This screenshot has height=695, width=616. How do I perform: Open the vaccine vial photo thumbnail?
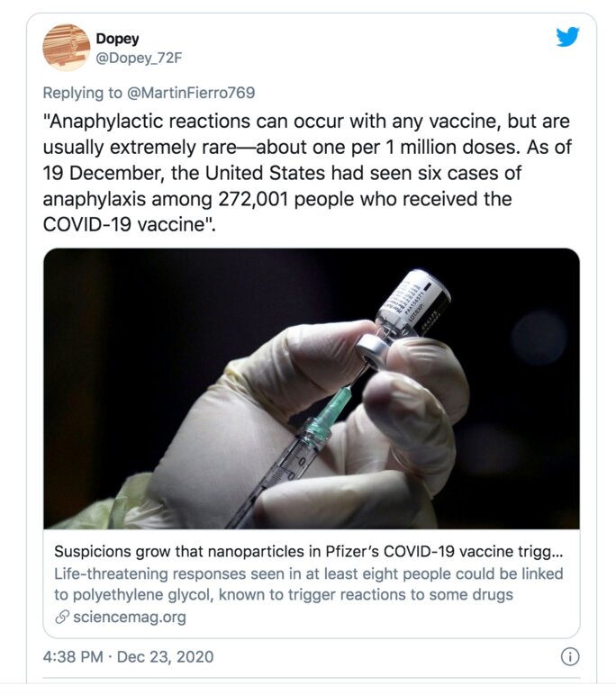(x=312, y=388)
